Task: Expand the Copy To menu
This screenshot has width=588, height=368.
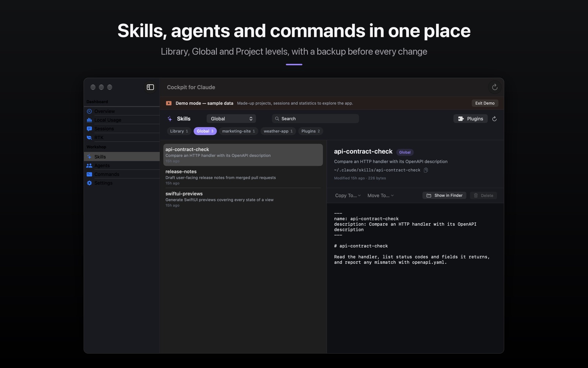Action: coord(348,195)
